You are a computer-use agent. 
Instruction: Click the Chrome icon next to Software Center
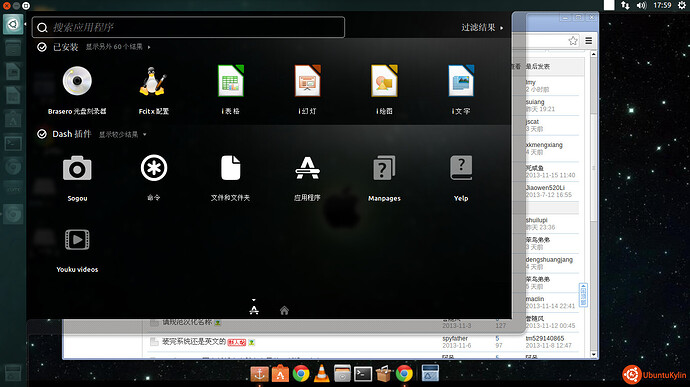point(301,374)
